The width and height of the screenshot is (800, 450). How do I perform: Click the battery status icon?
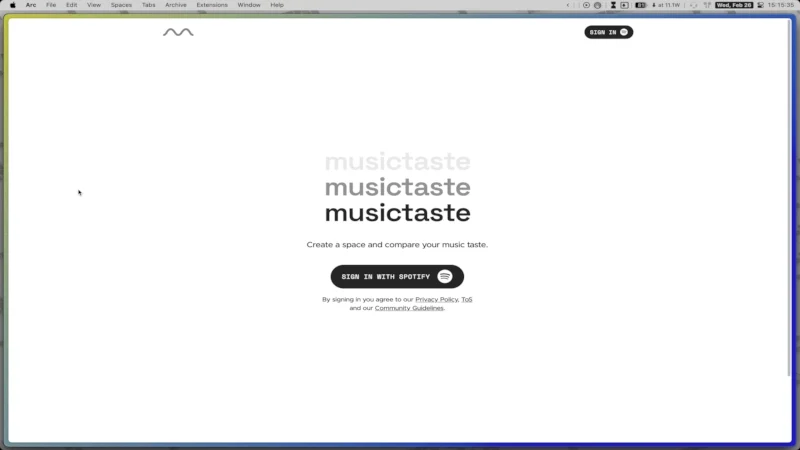coord(641,5)
